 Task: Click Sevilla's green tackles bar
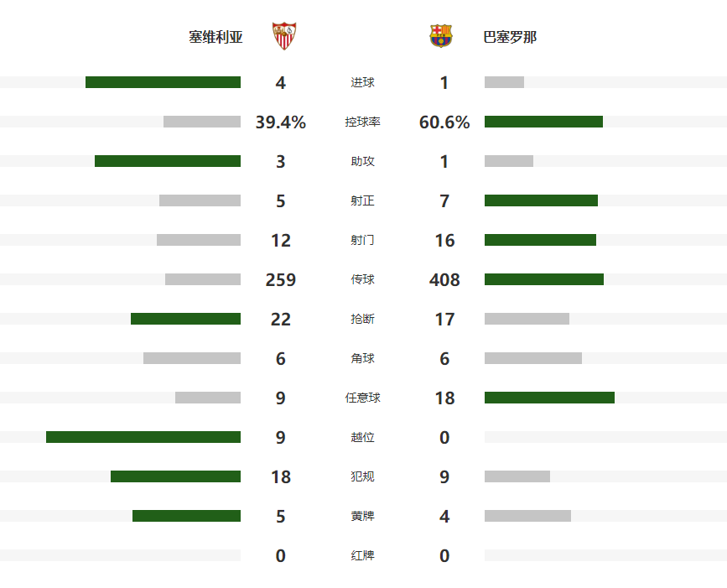pyautogui.click(x=185, y=319)
